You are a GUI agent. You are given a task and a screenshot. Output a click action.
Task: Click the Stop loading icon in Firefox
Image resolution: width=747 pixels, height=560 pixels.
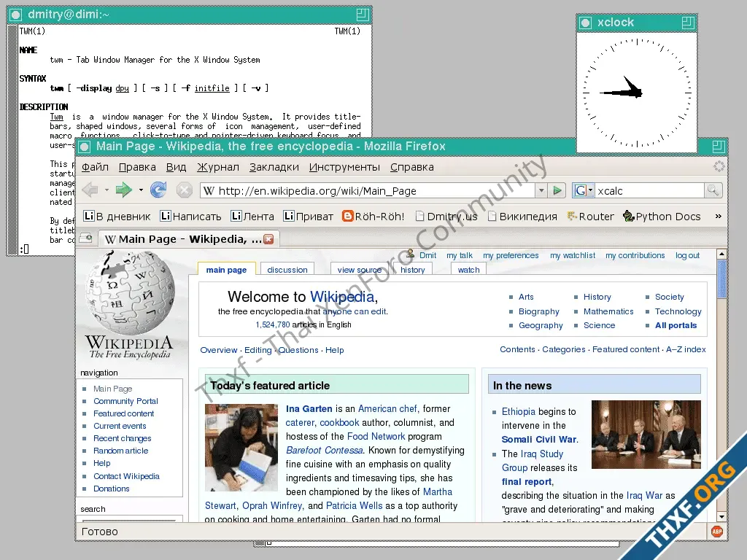[185, 190]
